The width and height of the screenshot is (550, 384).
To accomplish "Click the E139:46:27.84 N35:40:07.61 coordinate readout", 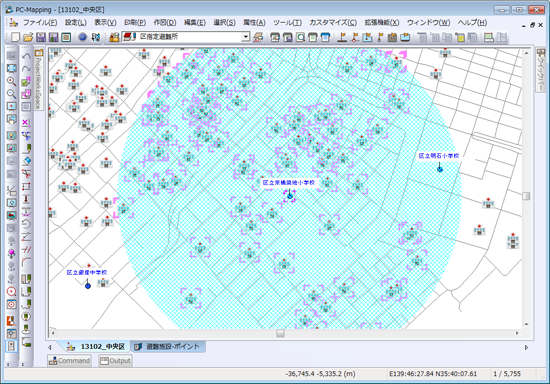I will [433, 374].
